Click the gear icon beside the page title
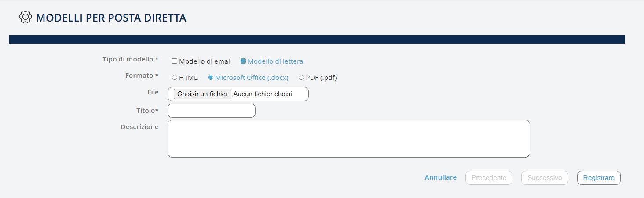 pos(26,17)
